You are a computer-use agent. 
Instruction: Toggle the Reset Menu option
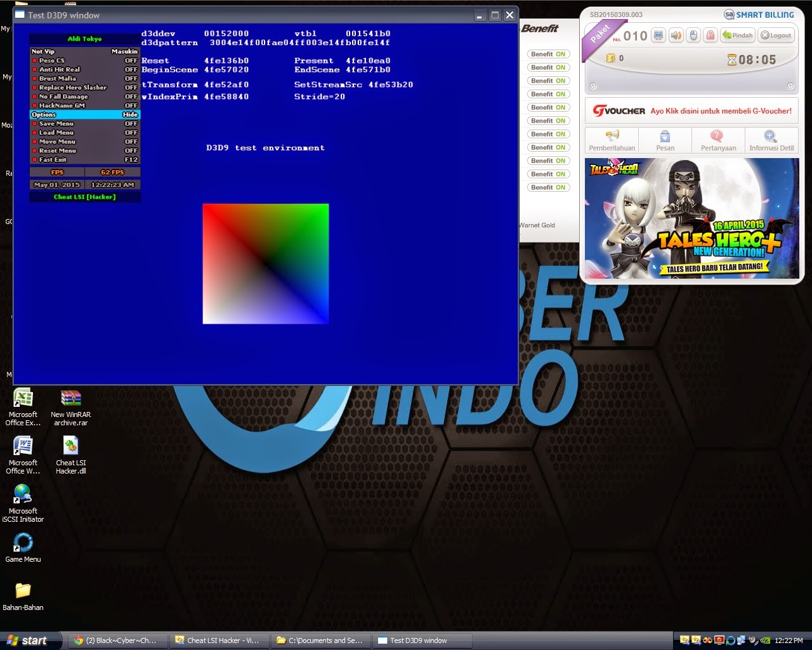pos(85,150)
